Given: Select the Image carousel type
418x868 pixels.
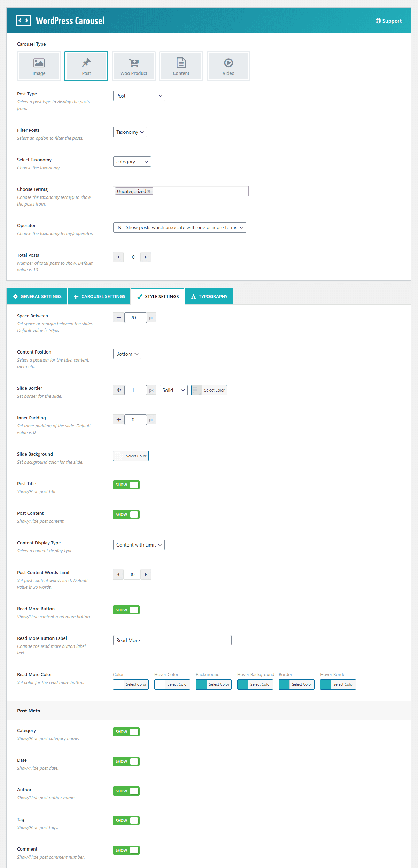Looking at the screenshot, I should (x=39, y=66).
